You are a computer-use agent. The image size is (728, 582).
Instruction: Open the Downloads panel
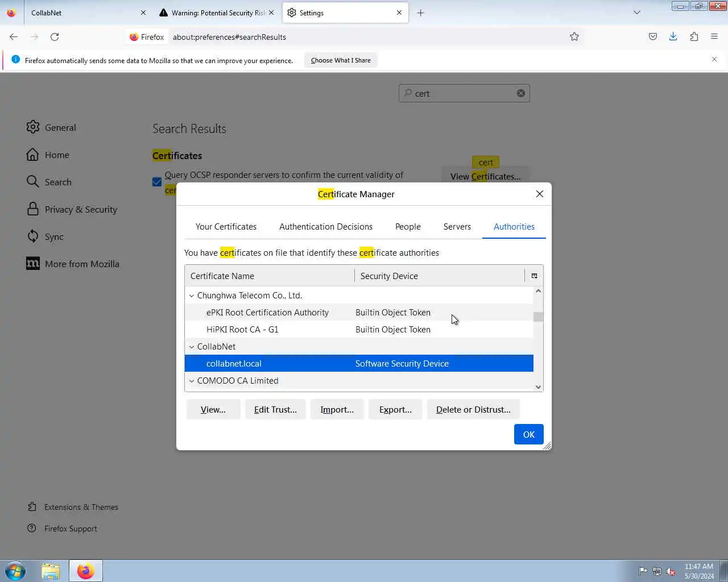(x=673, y=37)
